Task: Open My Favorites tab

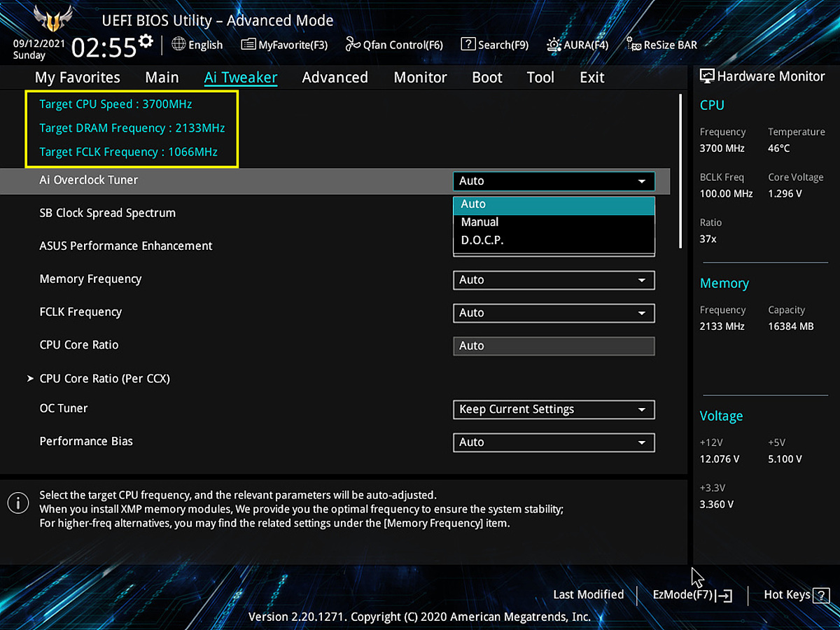Action: tap(78, 78)
